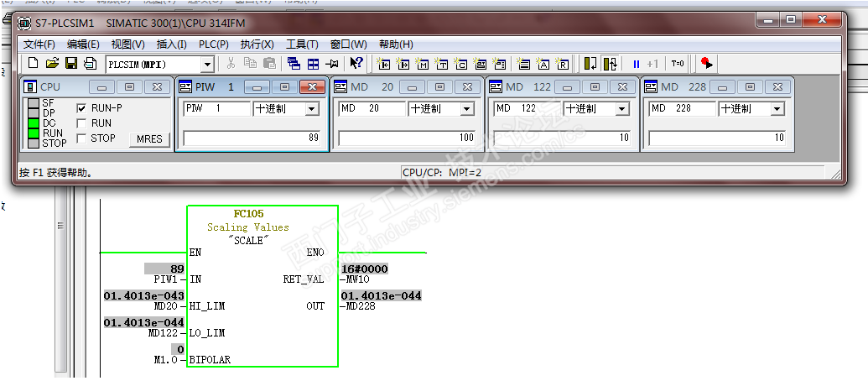Viewport: 868px width, 386px height.
Task: Show the nesting stacks window
Action: pos(523,64)
